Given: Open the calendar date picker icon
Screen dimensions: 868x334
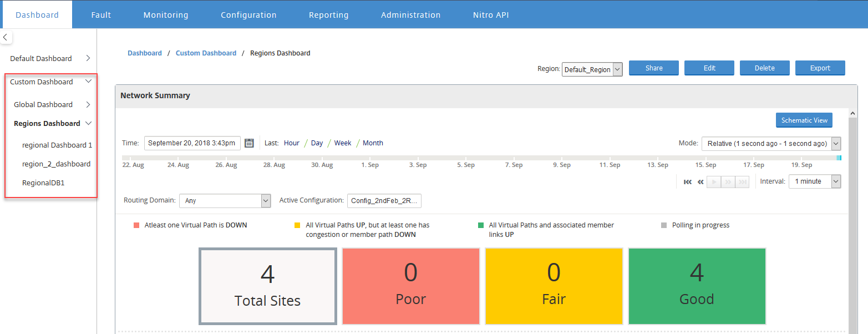Looking at the screenshot, I should coord(250,143).
